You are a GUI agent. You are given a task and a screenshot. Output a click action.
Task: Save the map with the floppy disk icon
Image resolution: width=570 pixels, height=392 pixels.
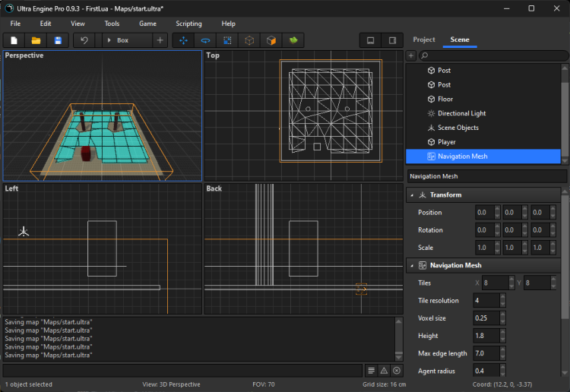58,40
